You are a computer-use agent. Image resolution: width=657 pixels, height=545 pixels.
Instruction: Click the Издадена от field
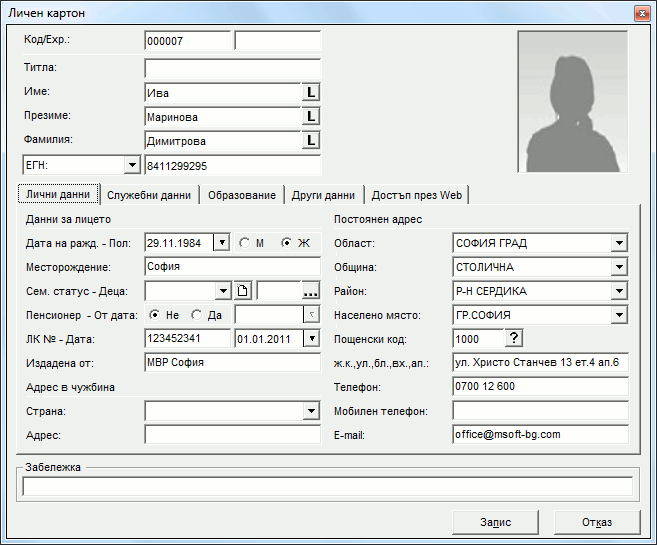pos(233,362)
